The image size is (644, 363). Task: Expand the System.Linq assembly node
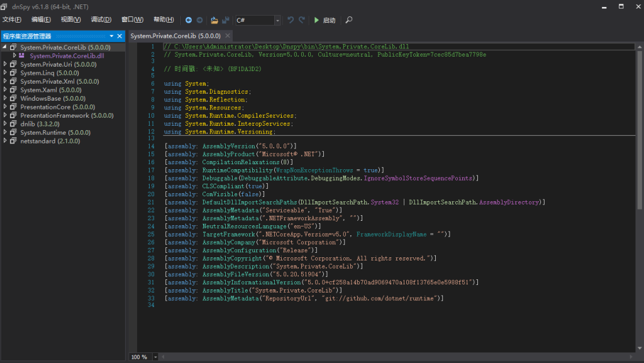5,73
